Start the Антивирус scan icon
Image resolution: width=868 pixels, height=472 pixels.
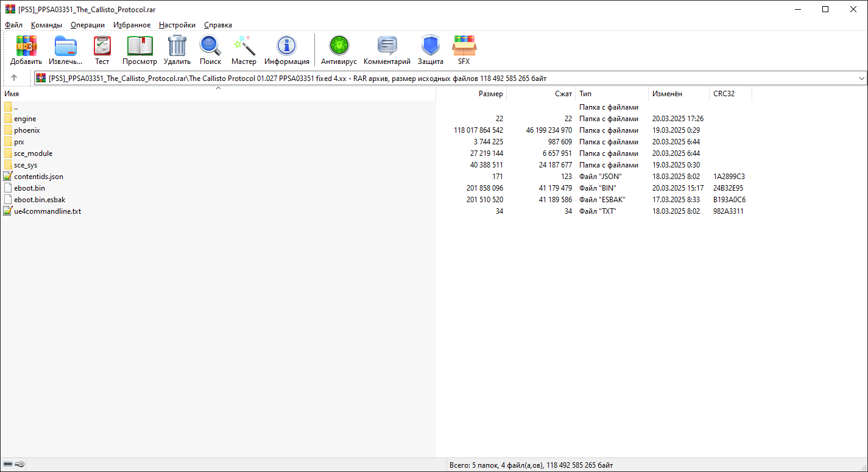(x=339, y=46)
